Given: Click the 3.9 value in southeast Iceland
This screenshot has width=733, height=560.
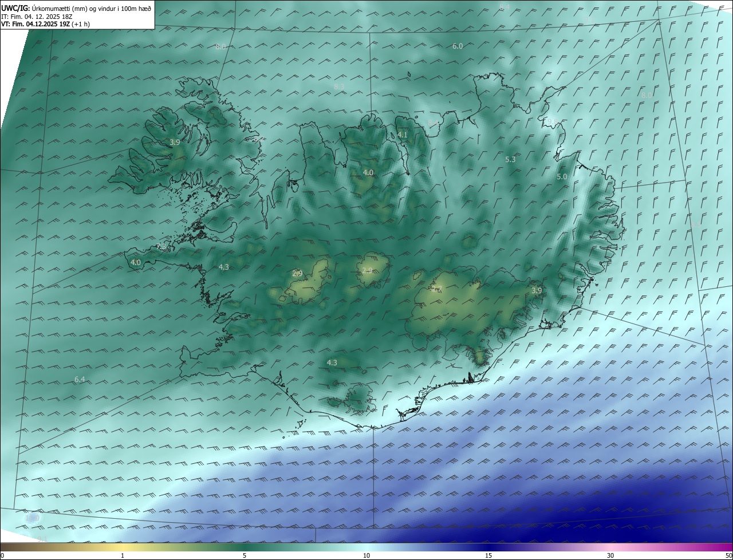Looking at the screenshot, I should pyautogui.click(x=536, y=291).
